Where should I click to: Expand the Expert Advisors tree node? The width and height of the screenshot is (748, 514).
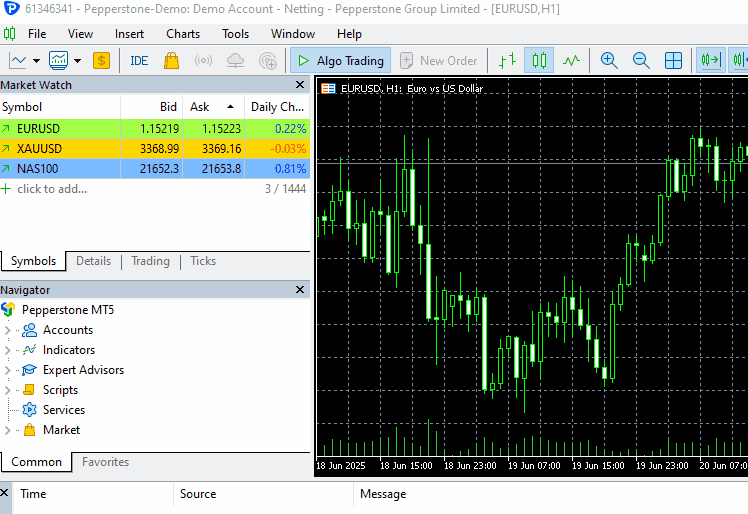click(x=7, y=370)
